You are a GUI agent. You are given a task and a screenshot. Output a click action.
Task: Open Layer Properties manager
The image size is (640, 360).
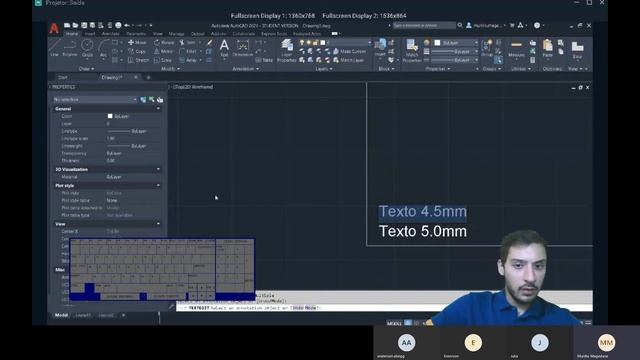point(287,51)
